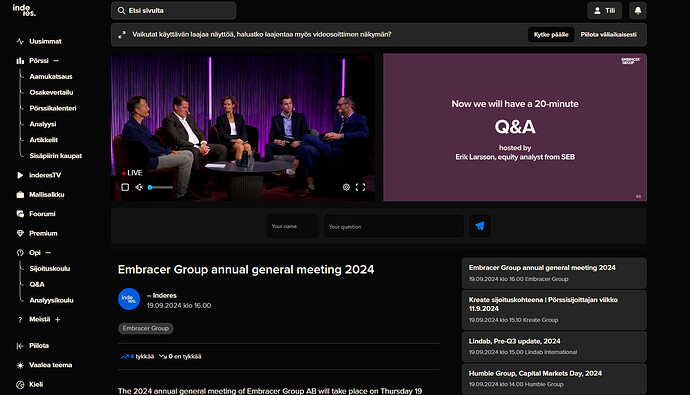Unmute the video speaker icon

(x=139, y=187)
